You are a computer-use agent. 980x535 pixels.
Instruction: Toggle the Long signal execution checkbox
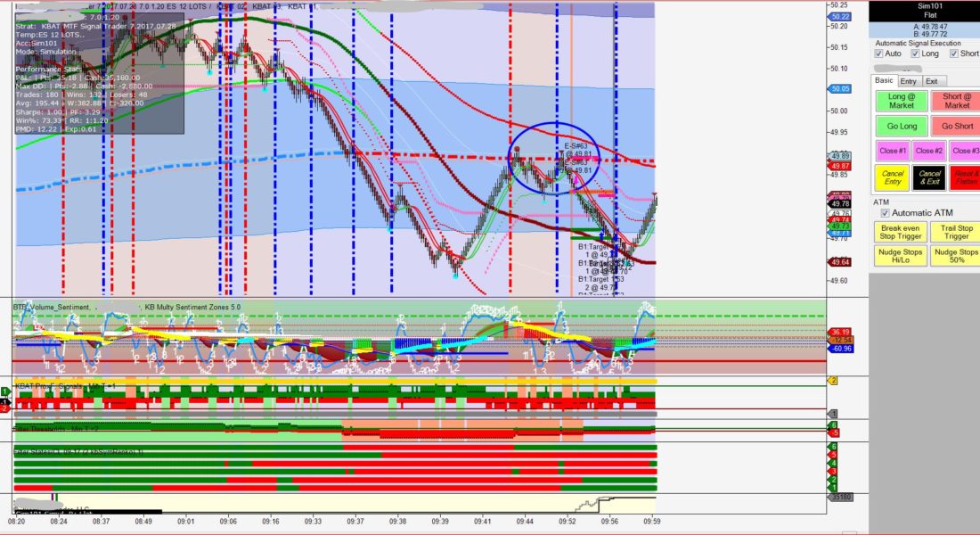tap(914, 53)
